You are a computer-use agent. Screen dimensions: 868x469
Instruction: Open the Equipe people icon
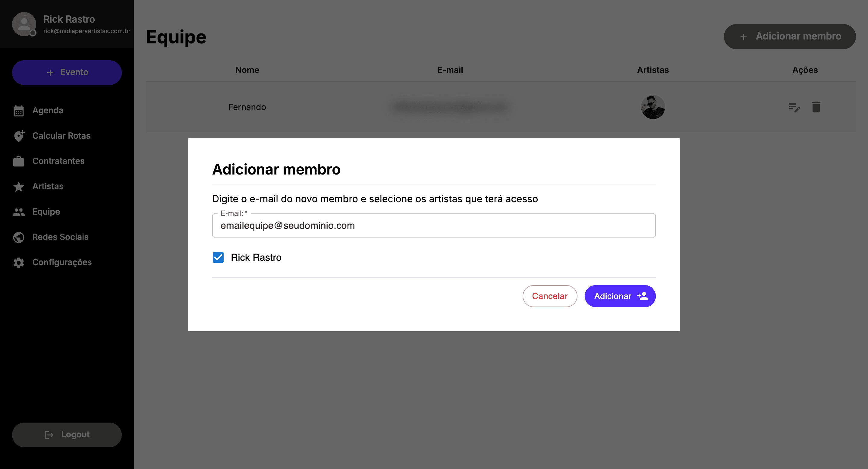[x=18, y=212]
